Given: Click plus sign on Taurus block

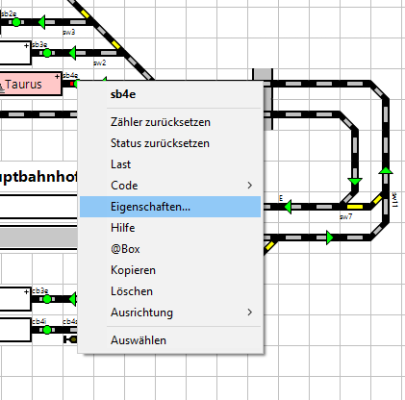Looking at the screenshot, I should pos(57,77).
